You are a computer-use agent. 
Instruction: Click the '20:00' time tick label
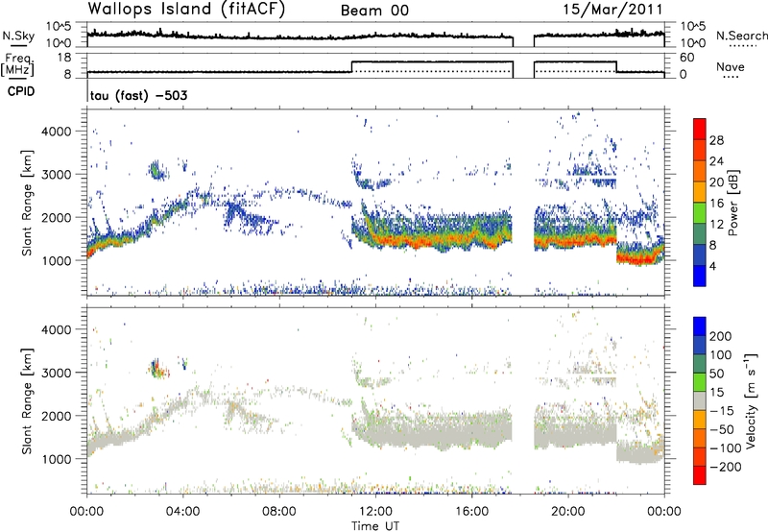tap(567, 512)
